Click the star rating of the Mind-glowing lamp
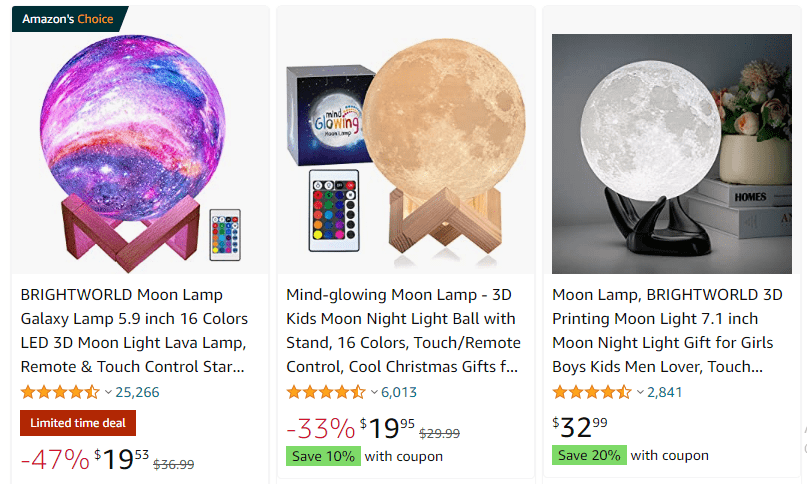Screen dimensions: 807x484 point(326,392)
